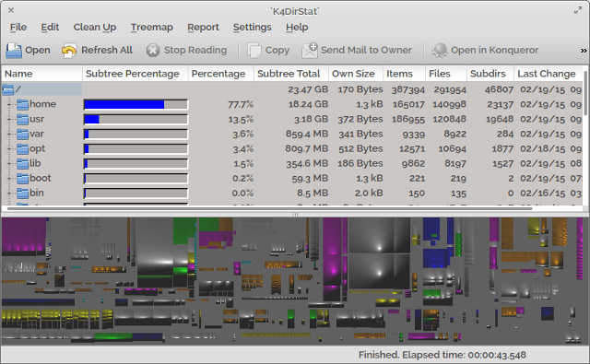Sort by the Percentage column header
This screenshot has width=590, height=364.
pos(221,74)
